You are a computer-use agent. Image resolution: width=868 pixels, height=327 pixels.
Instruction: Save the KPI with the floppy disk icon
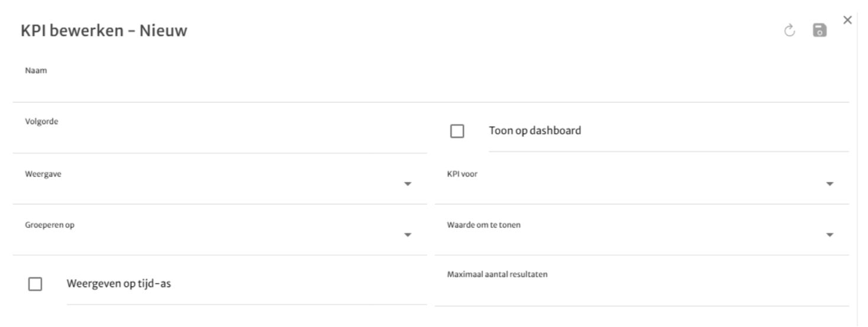coord(819,31)
